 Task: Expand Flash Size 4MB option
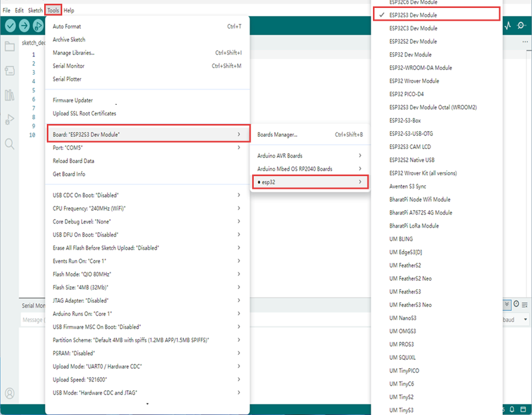(147, 287)
